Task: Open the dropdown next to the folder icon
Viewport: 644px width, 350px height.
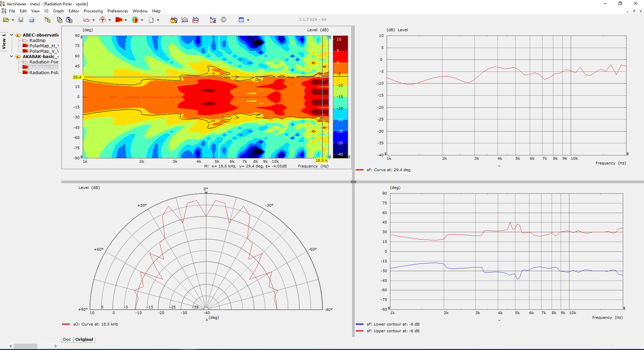Action: click(x=13, y=20)
